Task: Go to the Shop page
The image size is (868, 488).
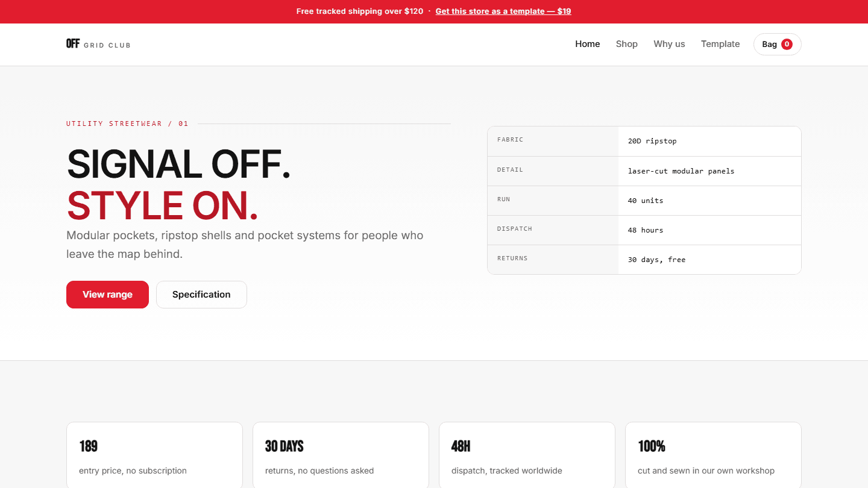Action: pos(626,44)
